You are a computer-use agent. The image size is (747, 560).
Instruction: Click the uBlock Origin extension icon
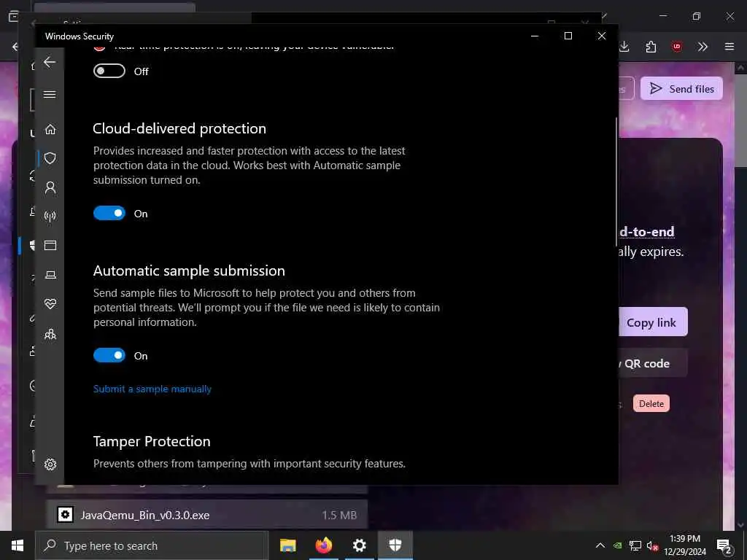pos(676,47)
